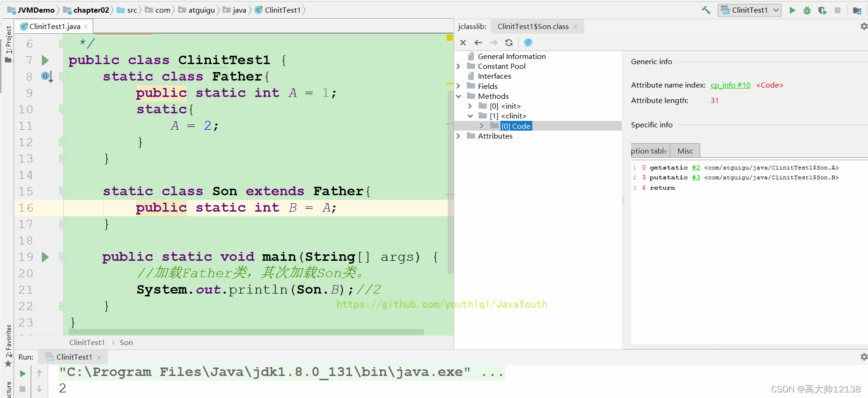The height and width of the screenshot is (398, 868).
Task: Click the run gutter arrow on line 7
Action: click(45, 60)
